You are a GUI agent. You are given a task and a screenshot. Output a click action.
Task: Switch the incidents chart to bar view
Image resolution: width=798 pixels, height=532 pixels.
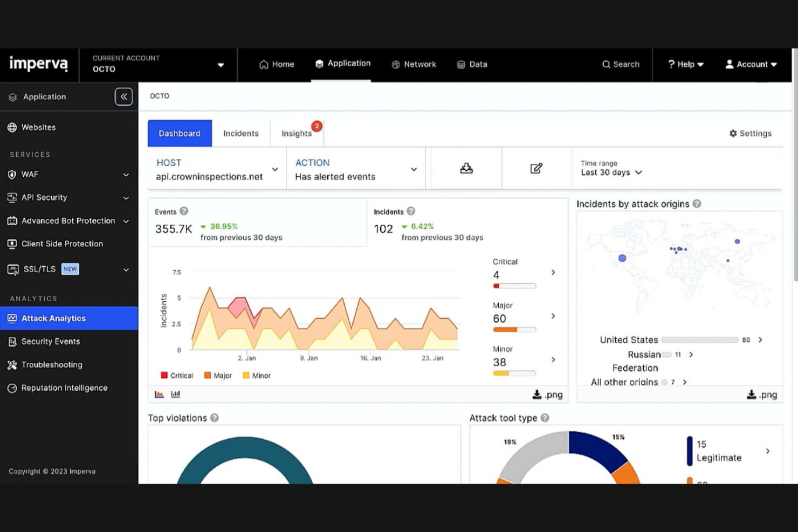(x=175, y=394)
